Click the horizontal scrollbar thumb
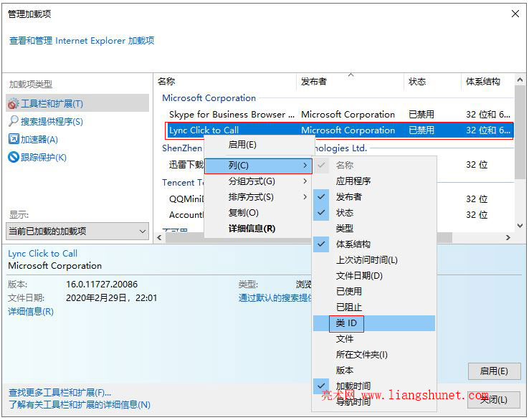 [x=309, y=238]
